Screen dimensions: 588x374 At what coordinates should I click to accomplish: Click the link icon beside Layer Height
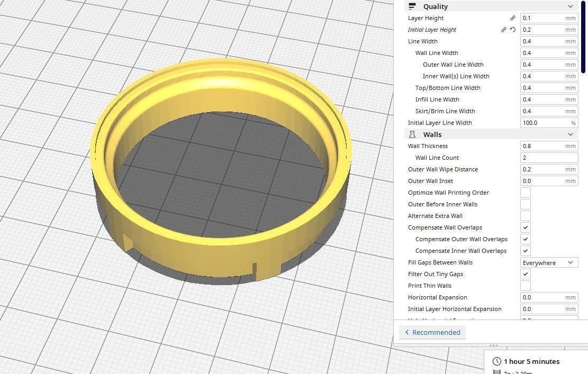(513, 18)
